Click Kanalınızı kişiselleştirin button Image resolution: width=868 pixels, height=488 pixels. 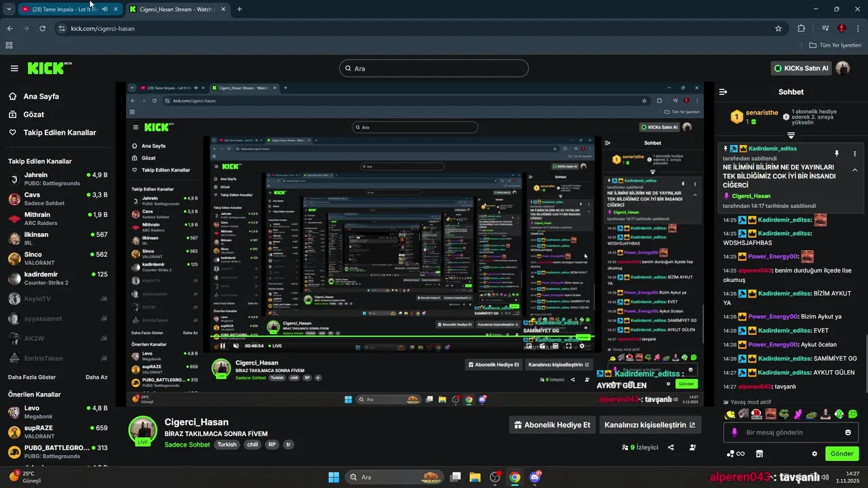(650, 425)
